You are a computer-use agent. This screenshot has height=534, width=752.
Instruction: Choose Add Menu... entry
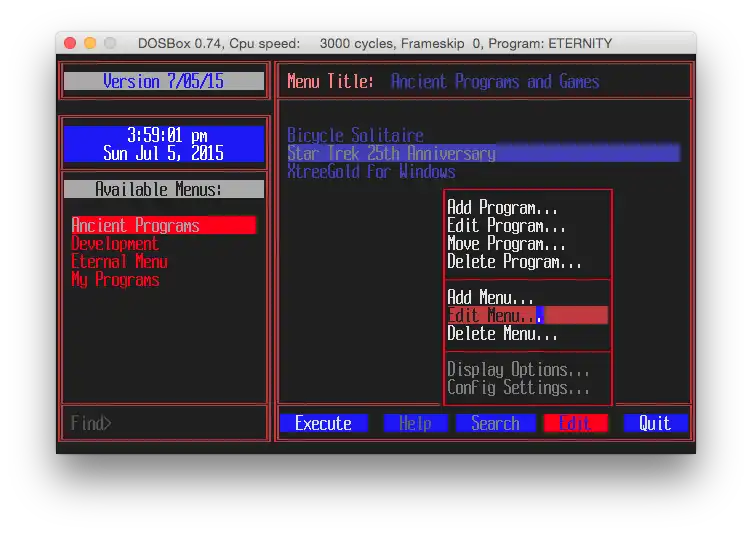(x=490, y=297)
